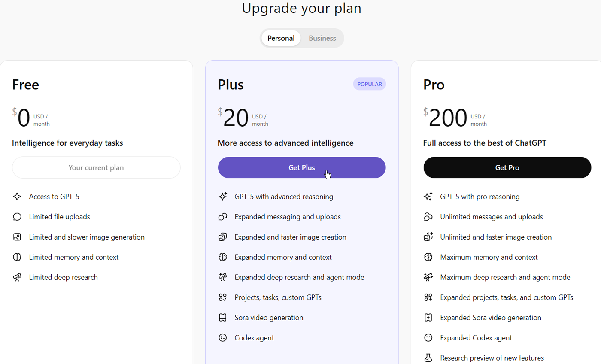Switch to the Business plan tab
This screenshot has width=601, height=364.
[x=322, y=38]
